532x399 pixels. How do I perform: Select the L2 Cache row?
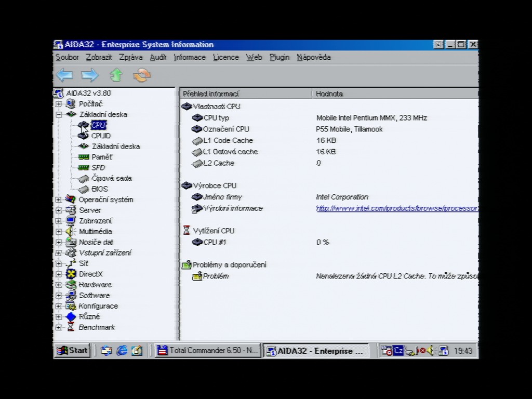(x=329, y=163)
